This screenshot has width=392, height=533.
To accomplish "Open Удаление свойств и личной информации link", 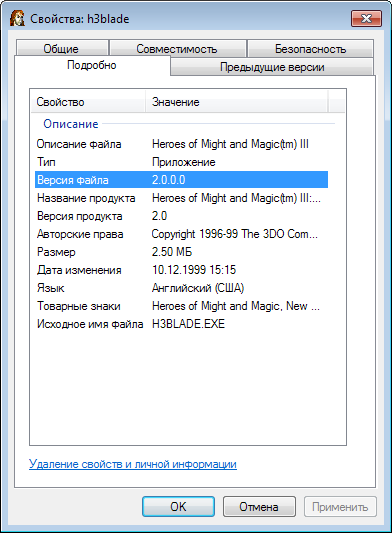I will point(133,464).
